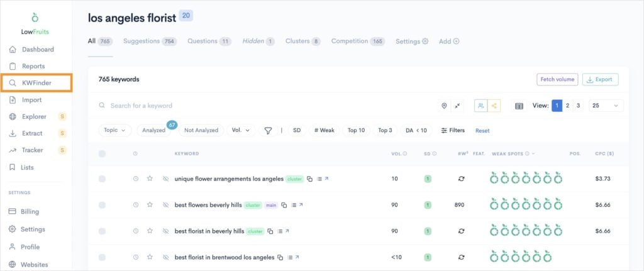Image resolution: width=644 pixels, height=271 pixels.
Task: Expand the Topic dropdown filter
Action: (114, 130)
